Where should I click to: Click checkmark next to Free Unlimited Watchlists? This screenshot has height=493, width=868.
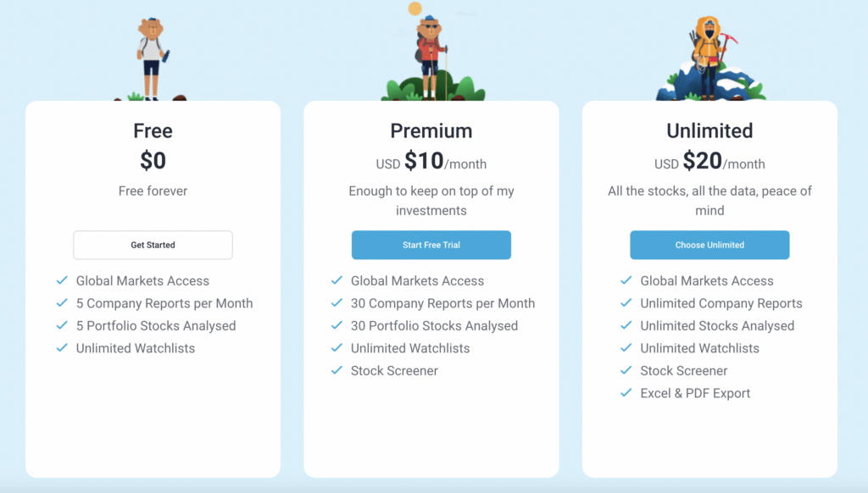(62, 349)
